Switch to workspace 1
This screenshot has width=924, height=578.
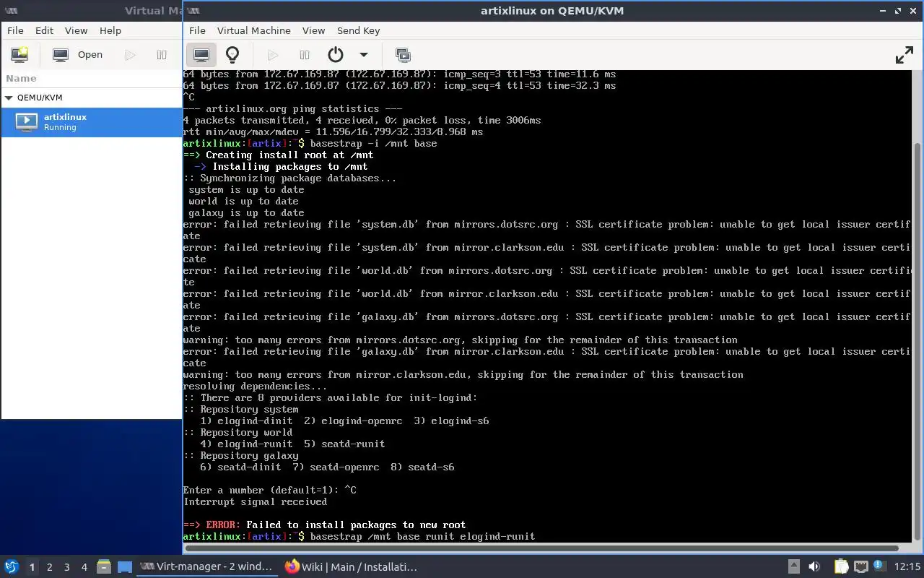point(32,567)
